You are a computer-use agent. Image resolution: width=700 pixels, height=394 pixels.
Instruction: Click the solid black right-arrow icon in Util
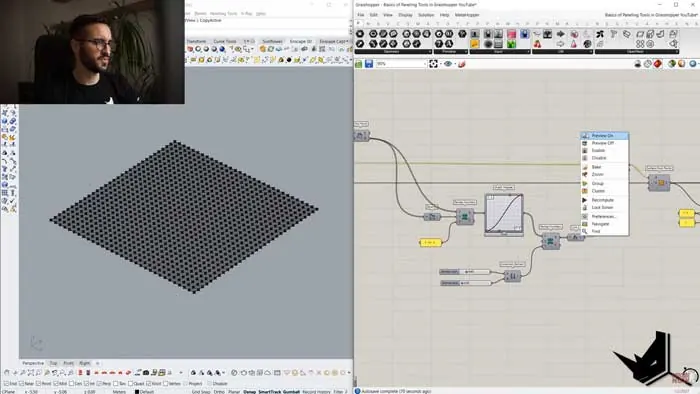coord(560,34)
